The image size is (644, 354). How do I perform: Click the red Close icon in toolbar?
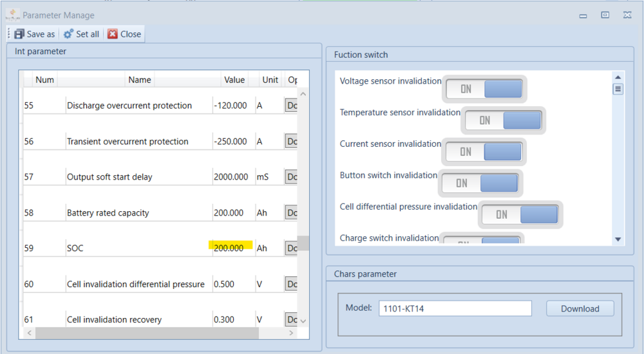pyautogui.click(x=113, y=34)
